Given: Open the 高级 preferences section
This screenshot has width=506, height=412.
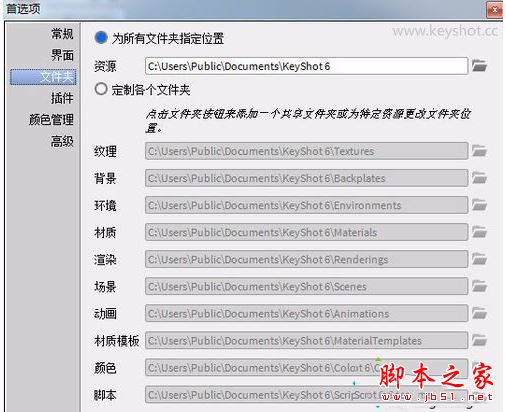Looking at the screenshot, I should [x=62, y=141].
